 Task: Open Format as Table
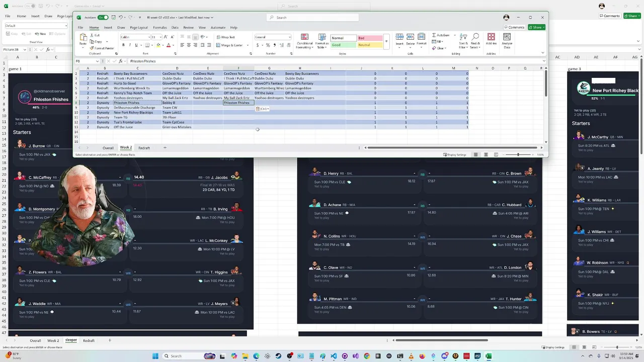(321, 41)
